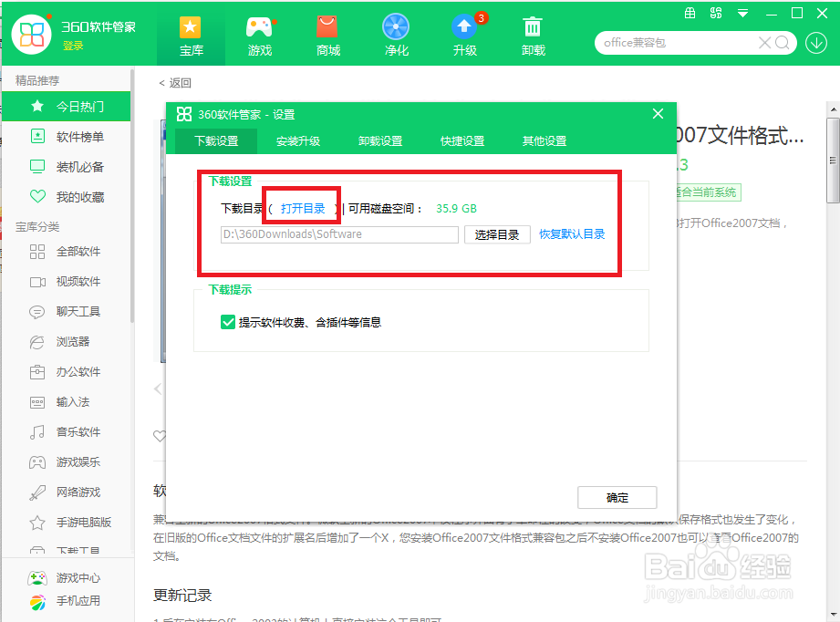Open the 升级 upgrade section

[465, 36]
